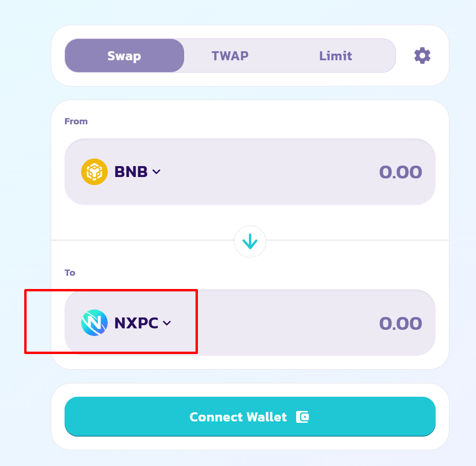Focus the To amount input field

(401, 323)
